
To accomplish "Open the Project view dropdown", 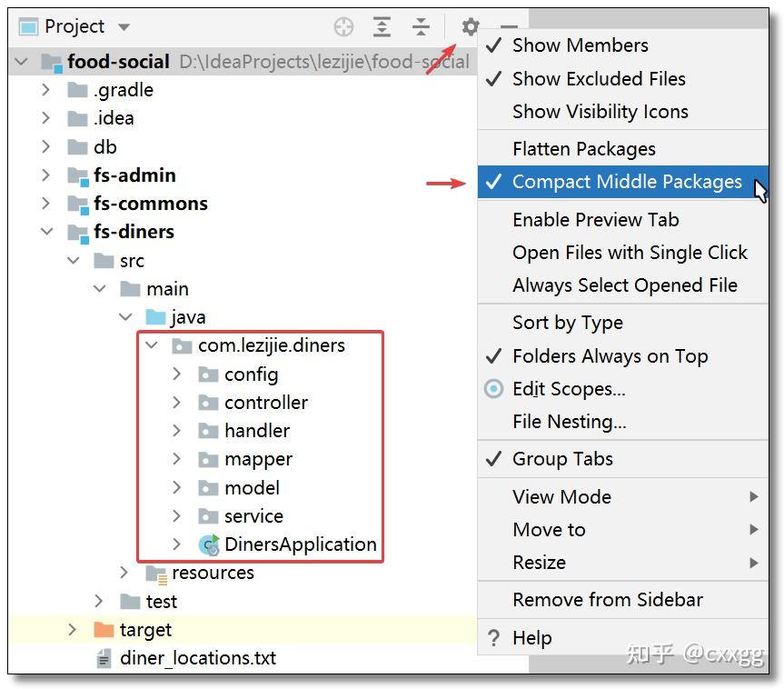I will point(124,26).
